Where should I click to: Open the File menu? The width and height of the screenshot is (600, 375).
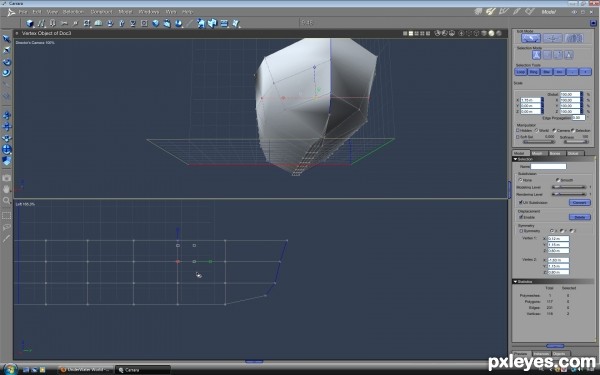coord(23,12)
